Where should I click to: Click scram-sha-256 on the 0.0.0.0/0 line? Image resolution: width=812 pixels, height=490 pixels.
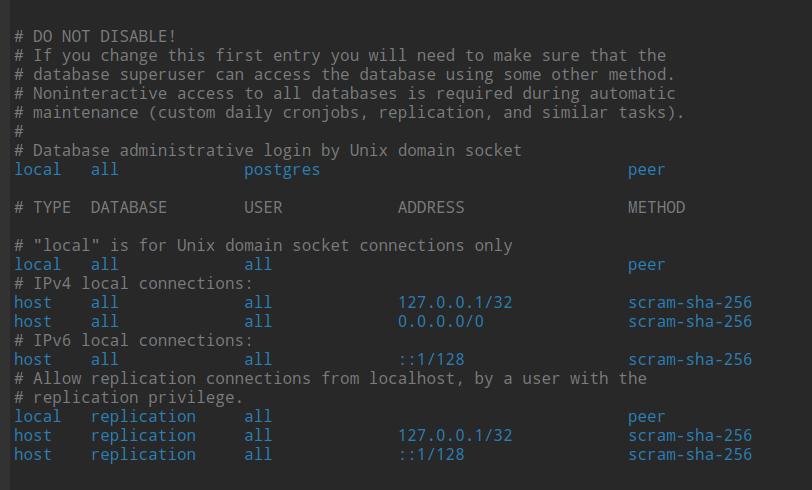tap(690, 321)
